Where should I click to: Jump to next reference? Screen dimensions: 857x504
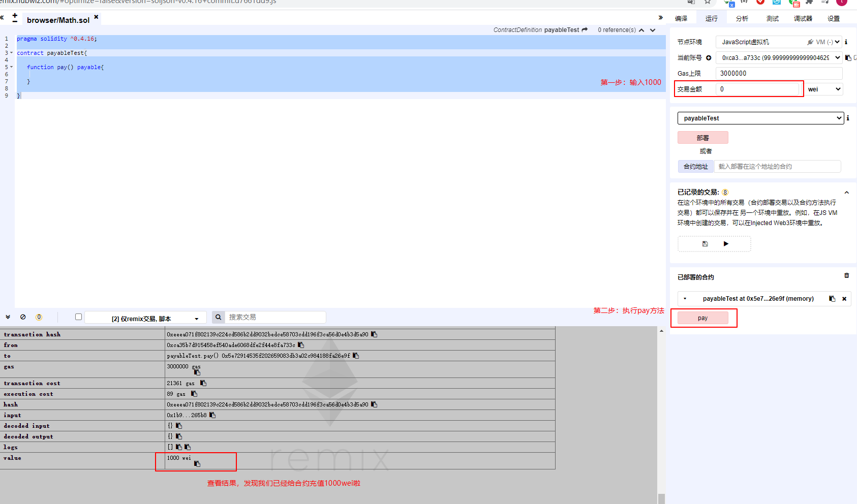(653, 30)
